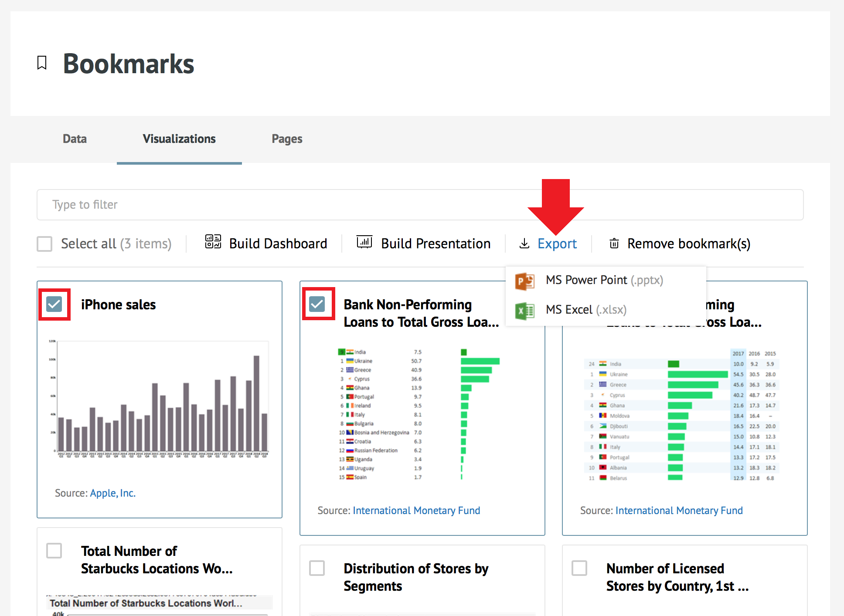
Task: Click Build Presentation button
Action: 424,243
